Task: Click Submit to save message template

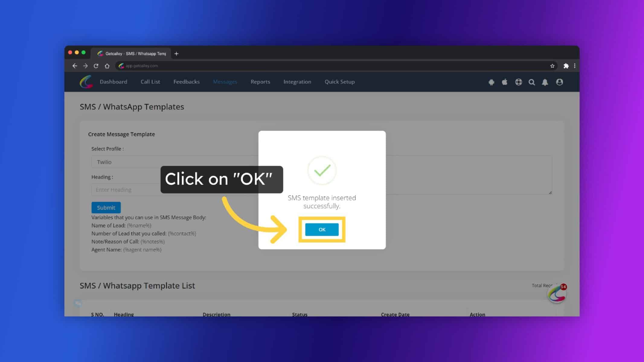Action: [106, 207]
